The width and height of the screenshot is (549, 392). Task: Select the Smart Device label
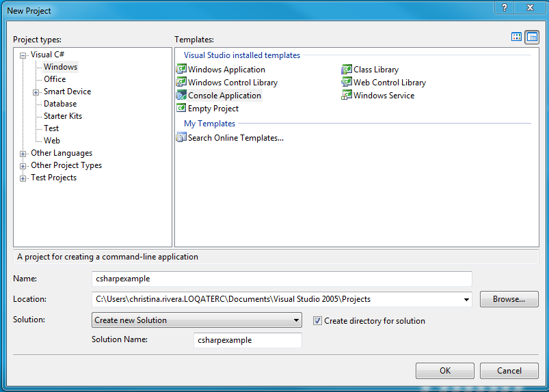[67, 92]
